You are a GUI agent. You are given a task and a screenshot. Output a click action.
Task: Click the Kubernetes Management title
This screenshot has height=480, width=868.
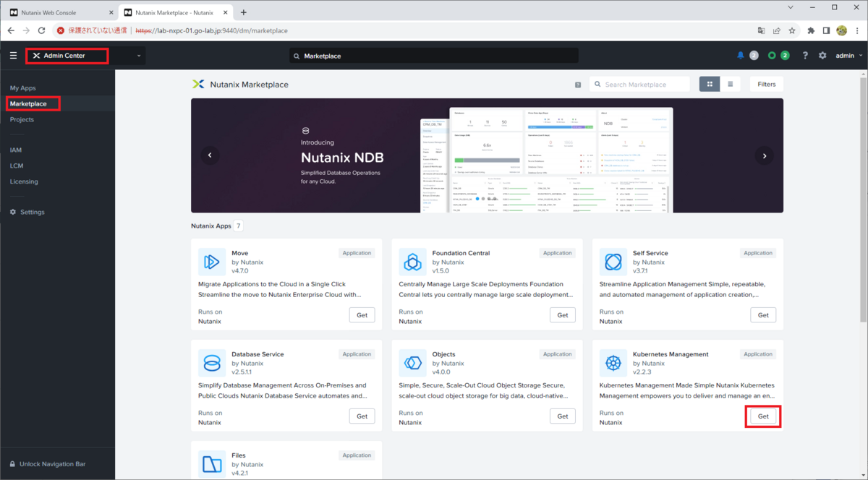[x=671, y=354]
